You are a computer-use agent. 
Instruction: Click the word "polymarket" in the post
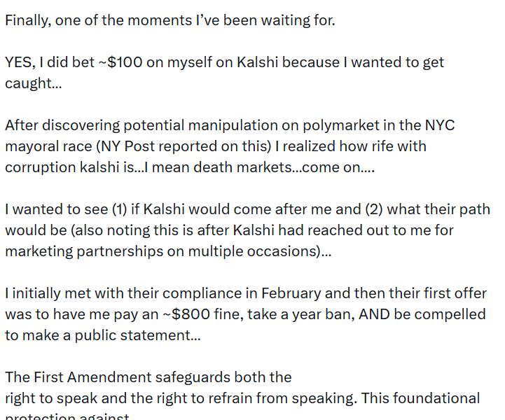pos(339,125)
